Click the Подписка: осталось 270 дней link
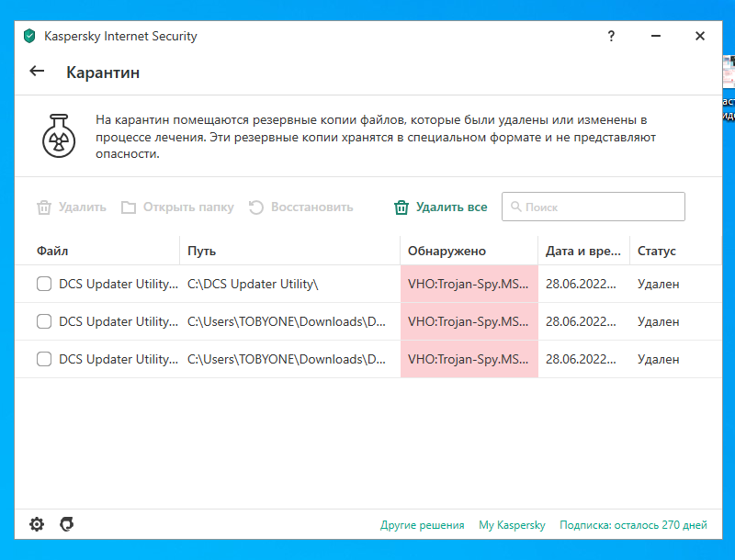735x560 pixels. click(633, 525)
